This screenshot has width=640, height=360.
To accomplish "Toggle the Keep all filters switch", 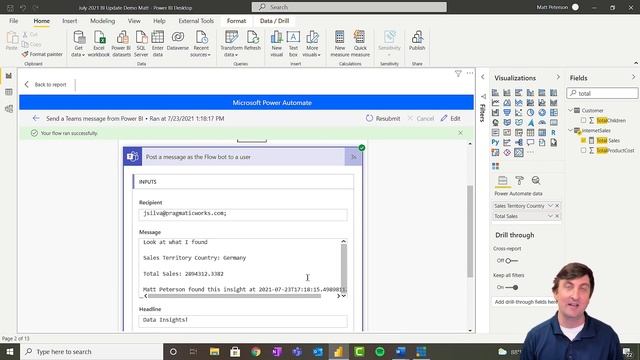I will click(512, 287).
